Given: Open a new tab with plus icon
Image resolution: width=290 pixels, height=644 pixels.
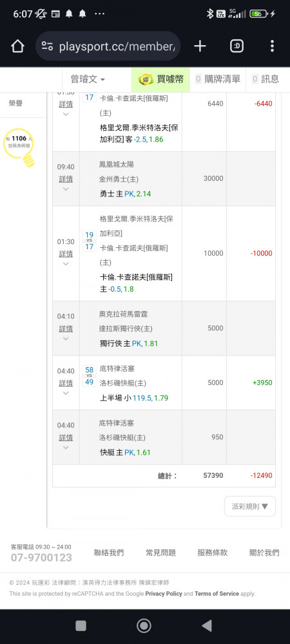Looking at the screenshot, I should [x=200, y=46].
